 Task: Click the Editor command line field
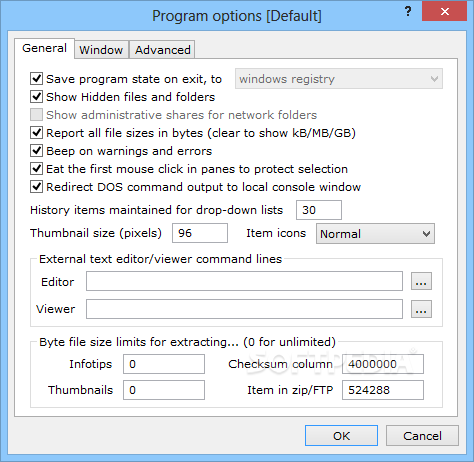tap(244, 281)
